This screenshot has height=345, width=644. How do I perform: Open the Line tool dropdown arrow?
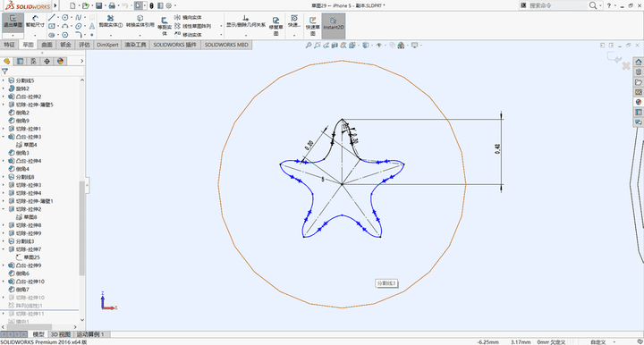[58, 17]
